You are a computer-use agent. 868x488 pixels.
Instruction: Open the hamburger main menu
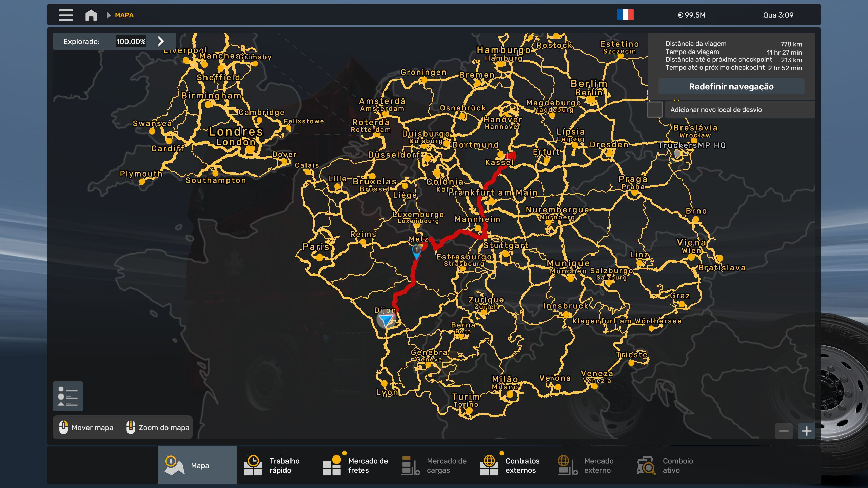[x=66, y=15]
